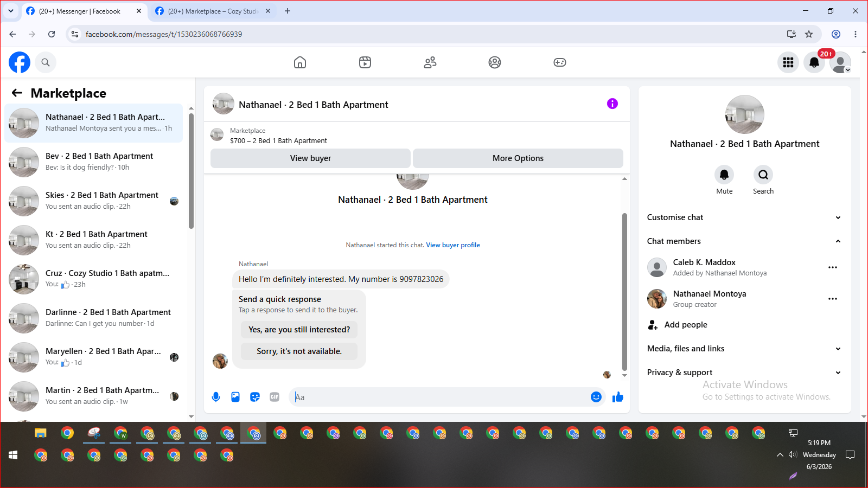Image resolution: width=868 pixels, height=488 pixels.
Task: Expand the Customise chat section
Action: point(745,217)
